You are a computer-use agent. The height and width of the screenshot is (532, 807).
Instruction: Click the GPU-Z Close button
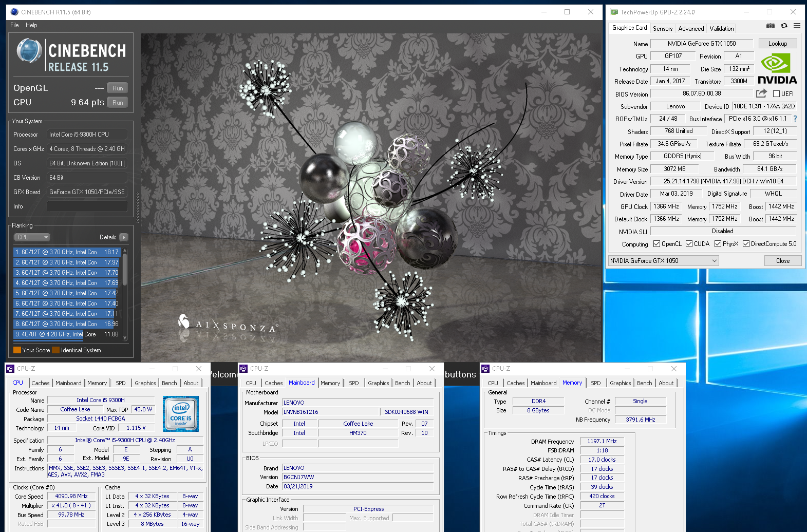point(782,261)
